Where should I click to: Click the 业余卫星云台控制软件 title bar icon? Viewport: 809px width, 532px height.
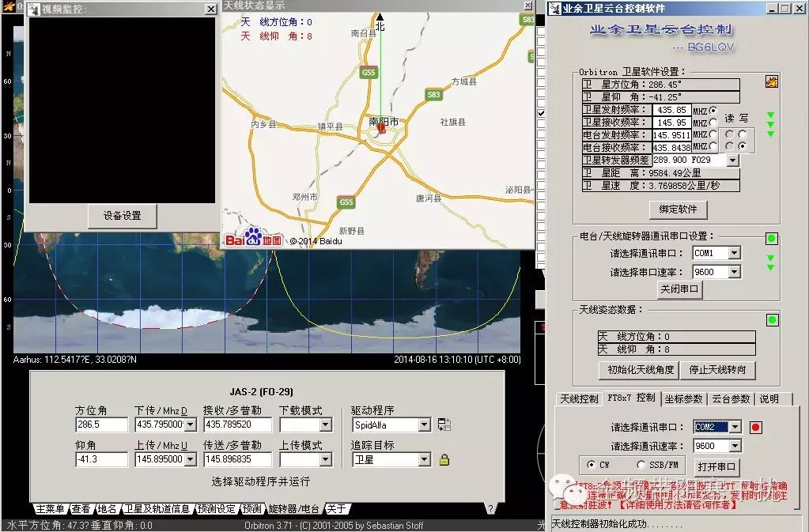click(x=555, y=8)
